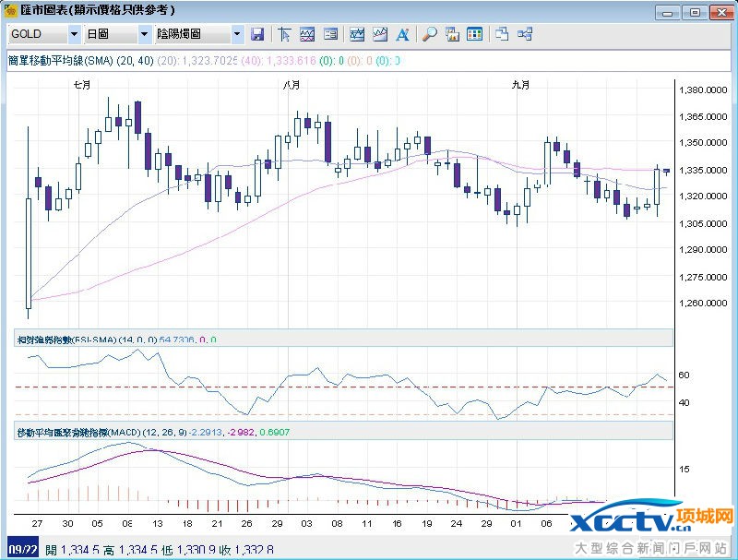Viewport: 738px width, 560px height.
Task: Click the data window panel icon
Action: (x=330, y=34)
